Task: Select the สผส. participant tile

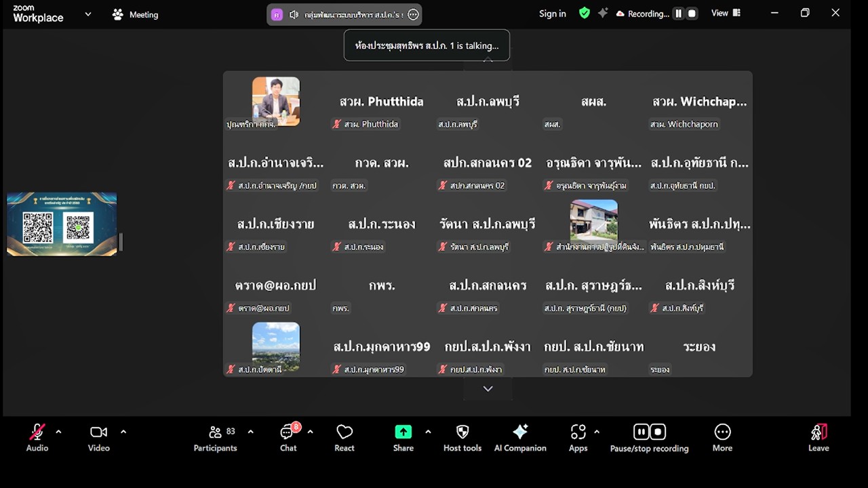Action: coord(594,102)
